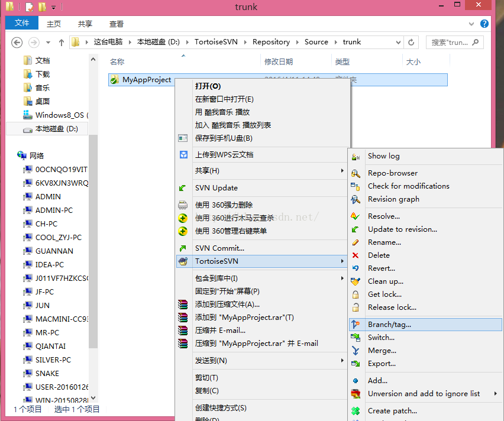Click TortoiseSVN in the breadcrumb path
504x421 pixels.
[x=216, y=42]
